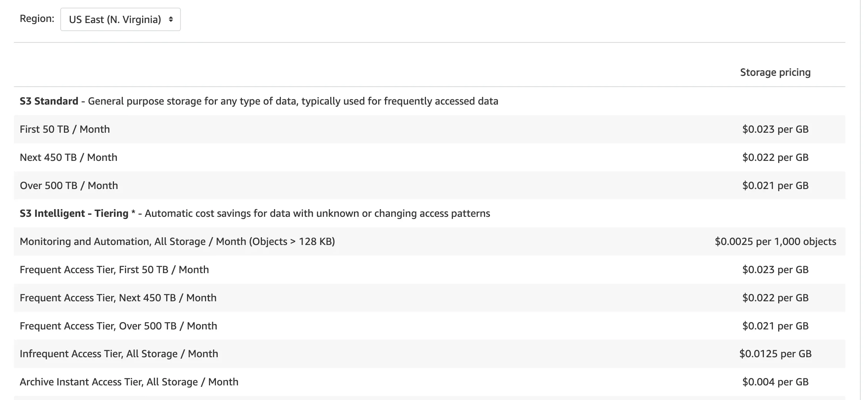
Task: Open the Region dropdown showing US East
Action: 115,19
